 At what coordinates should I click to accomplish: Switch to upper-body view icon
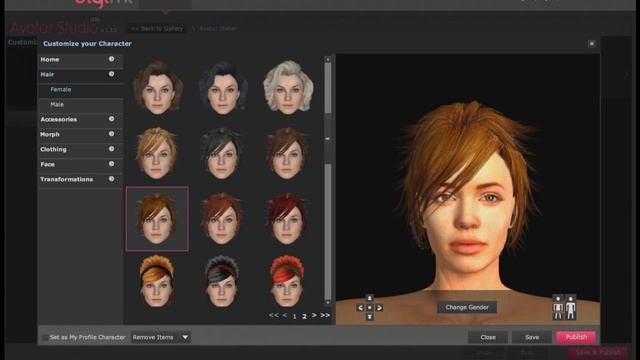point(558,307)
